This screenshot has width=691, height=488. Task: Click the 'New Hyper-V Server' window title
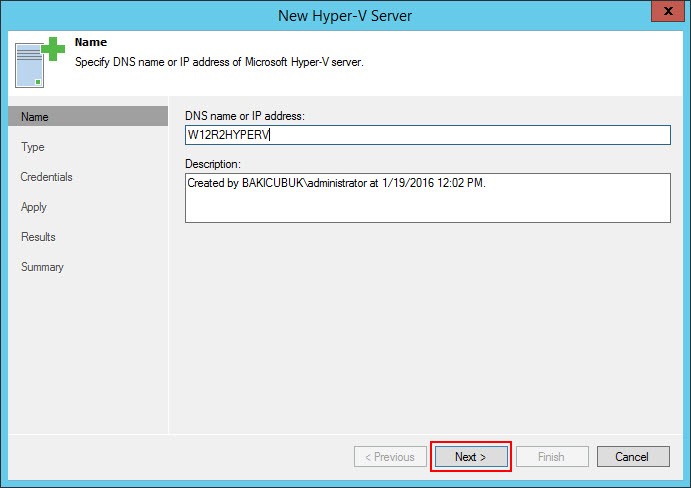pyautogui.click(x=345, y=16)
